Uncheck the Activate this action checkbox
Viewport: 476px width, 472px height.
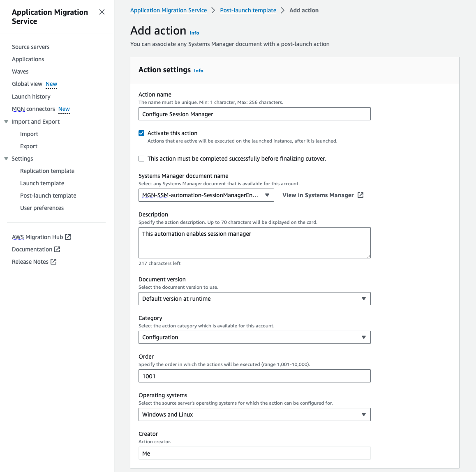click(x=141, y=133)
